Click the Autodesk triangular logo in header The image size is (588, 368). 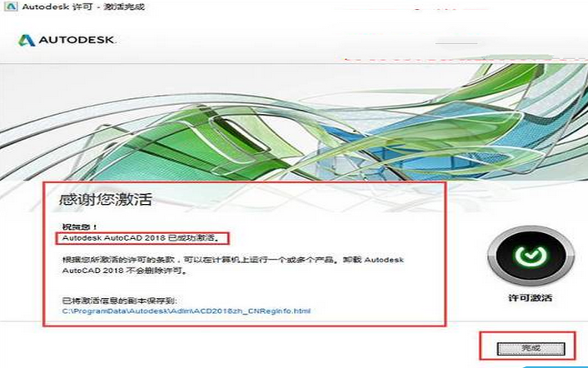[24, 40]
